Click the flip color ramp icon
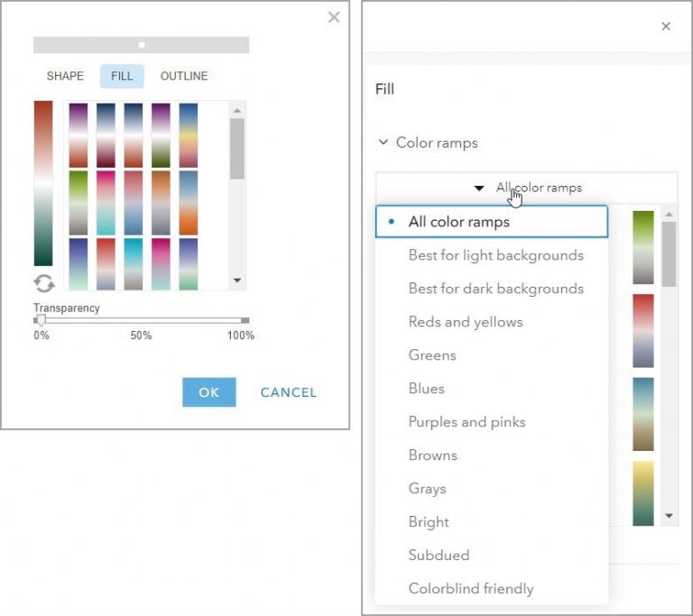Image resolution: width=693 pixels, height=616 pixels. (x=43, y=283)
